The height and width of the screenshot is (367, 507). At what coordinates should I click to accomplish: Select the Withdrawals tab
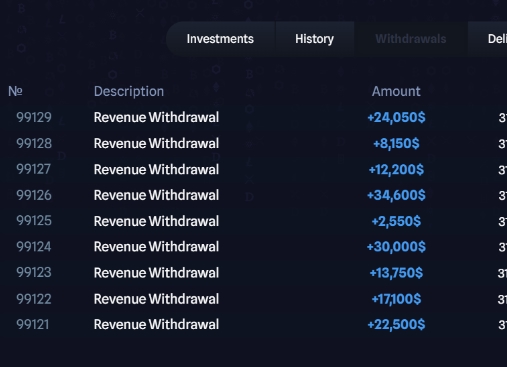pyautogui.click(x=411, y=39)
